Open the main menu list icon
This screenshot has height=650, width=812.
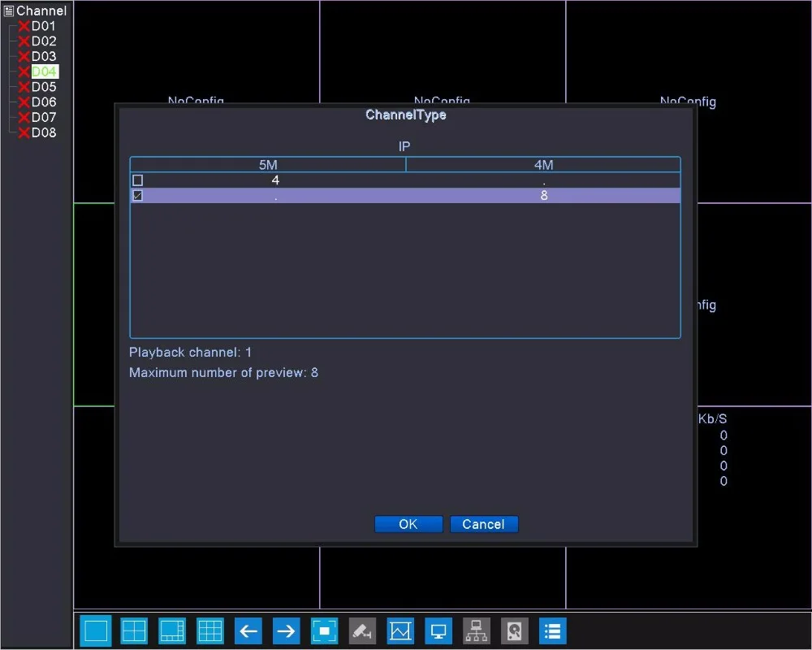click(x=552, y=630)
